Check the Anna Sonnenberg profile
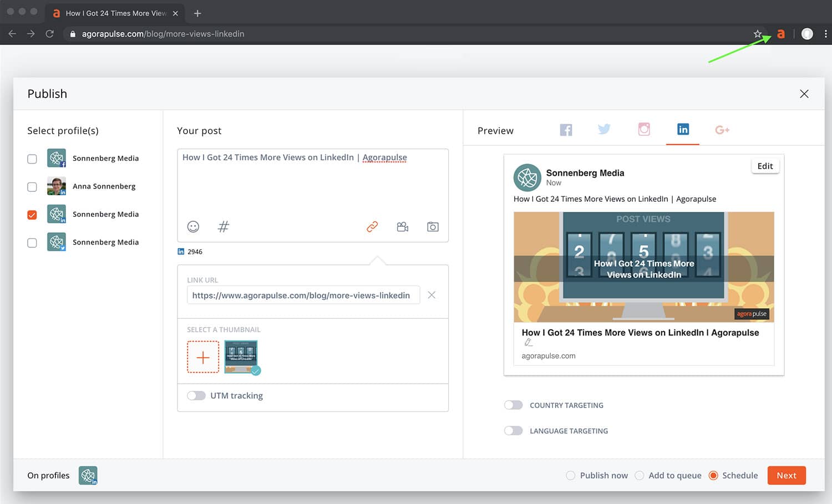 coord(32,187)
